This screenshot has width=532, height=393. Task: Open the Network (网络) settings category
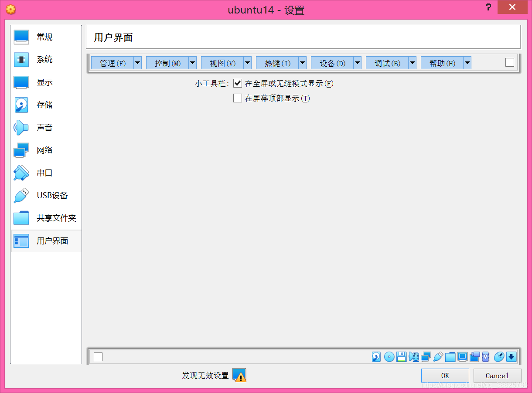pos(46,150)
